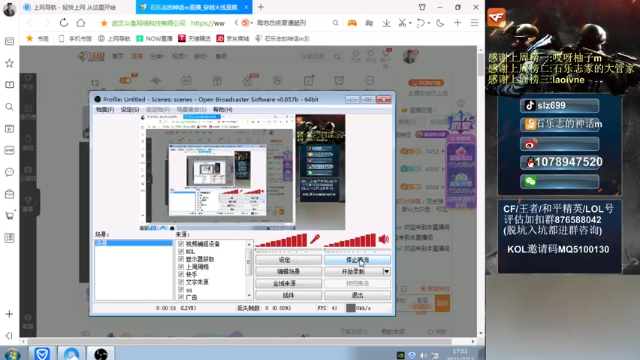The height and width of the screenshot is (360, 640).
Task: Click the search icon in left sidebar
Action: [x=9, y=107]
